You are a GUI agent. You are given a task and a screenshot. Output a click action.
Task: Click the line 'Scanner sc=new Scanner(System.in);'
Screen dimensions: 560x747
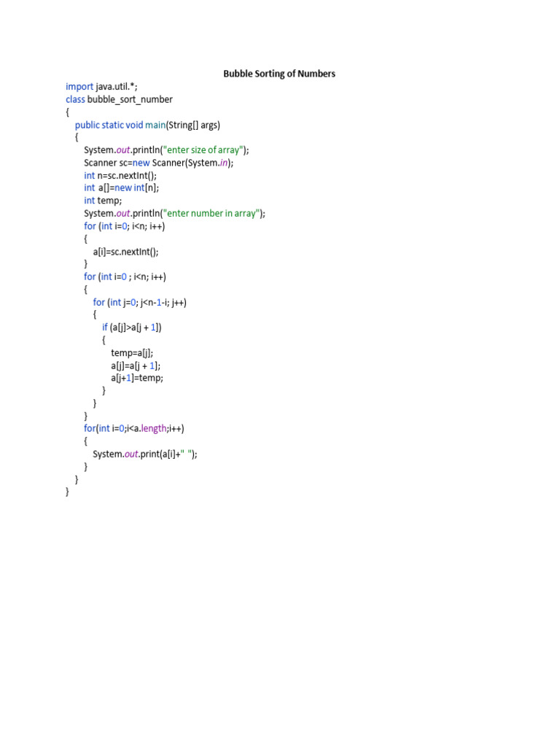158,163
